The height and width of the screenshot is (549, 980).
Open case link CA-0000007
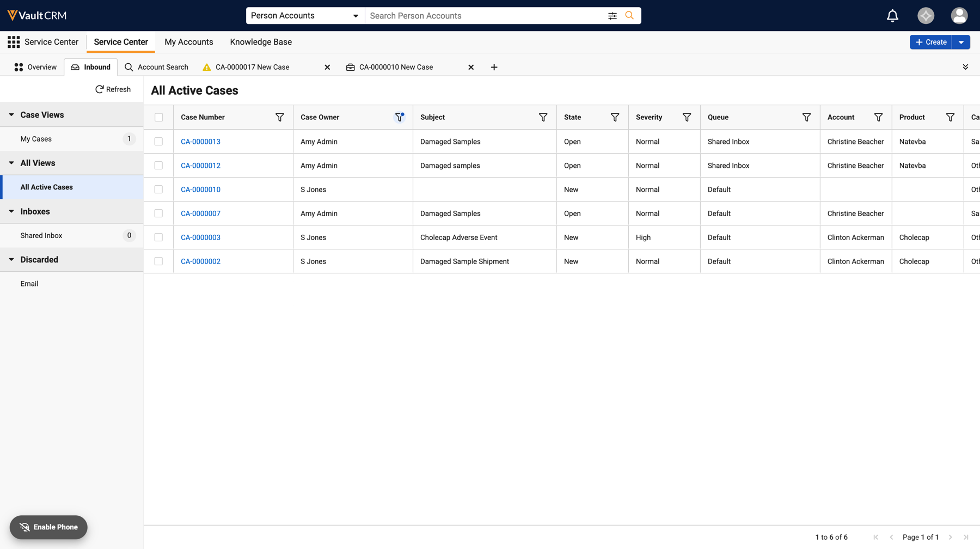pos(200,213)
